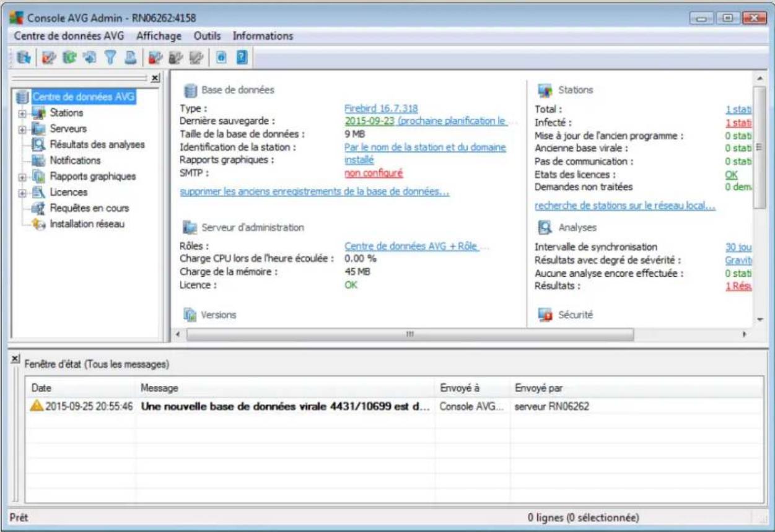Click the Stations tree node icon
Image resolution: width=775 pixels, height=532 pixels.
38,113
